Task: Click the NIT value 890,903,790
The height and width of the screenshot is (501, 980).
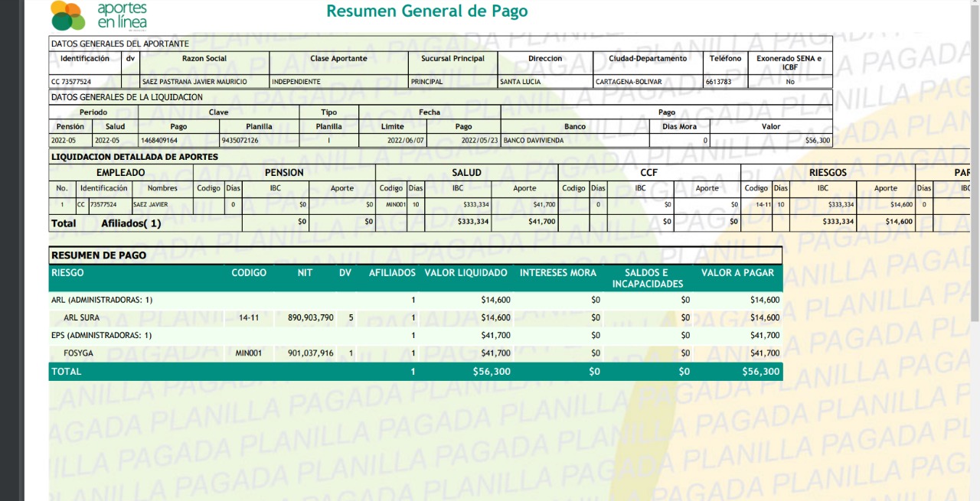Action: coord(310,317)
